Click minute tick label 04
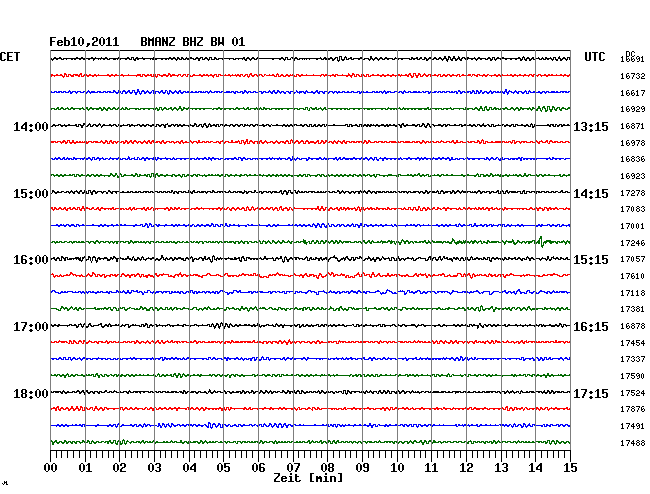The height and width of the screenshot is (494, 650). click(x=189, y=468)
